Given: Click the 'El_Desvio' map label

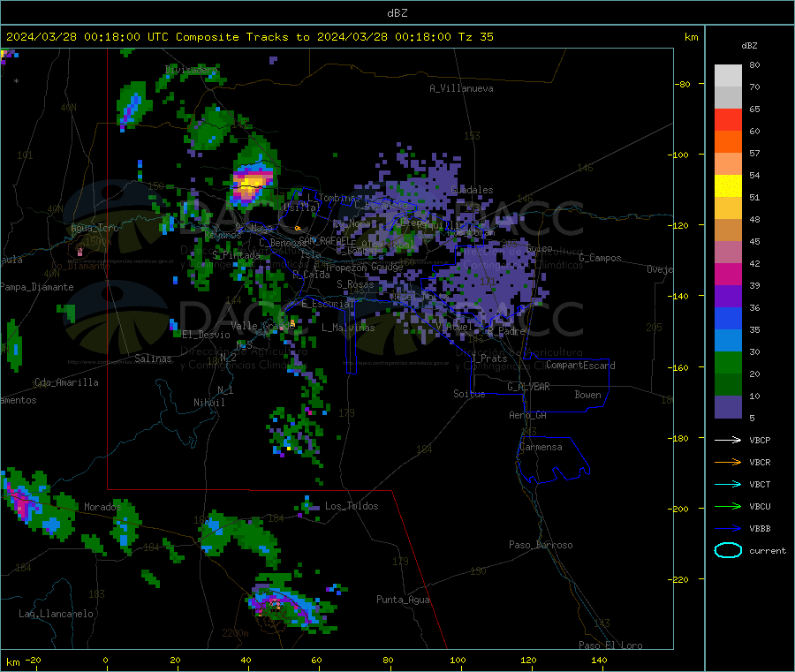Looking at the screenshot, I should click(206, 335).
